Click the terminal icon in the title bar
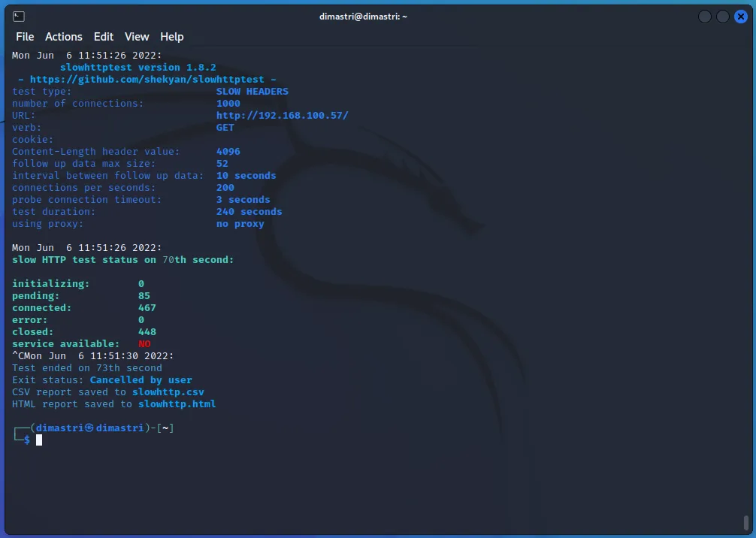756x538 pixels. [x=19, y=17]
